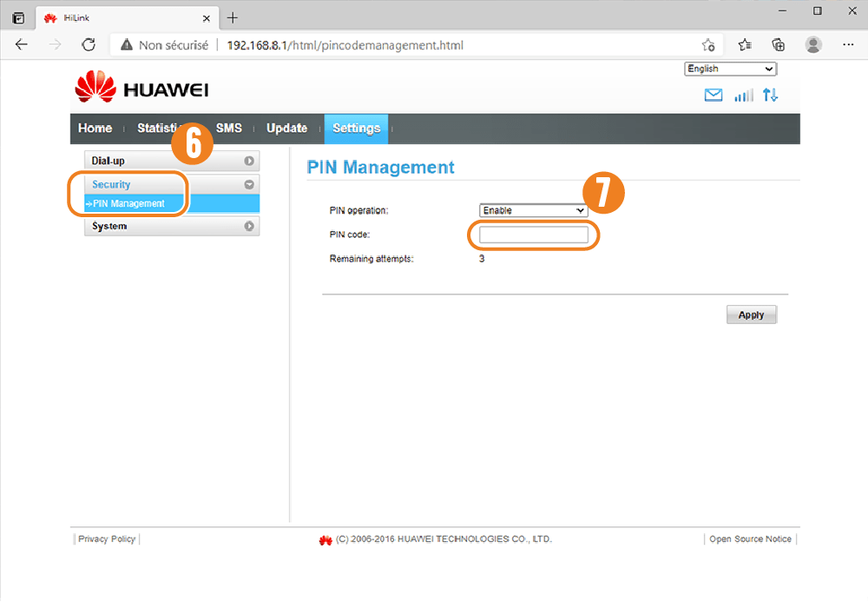Open the browser profile avatar
This screenshot has height=602, width=868.
pos(813,45)
